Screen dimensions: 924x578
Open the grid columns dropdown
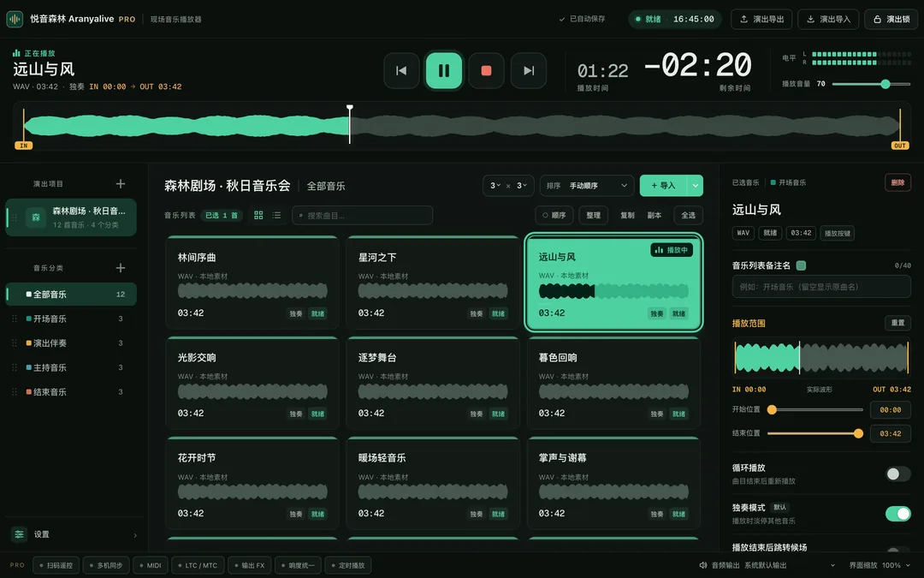point(495,185)
